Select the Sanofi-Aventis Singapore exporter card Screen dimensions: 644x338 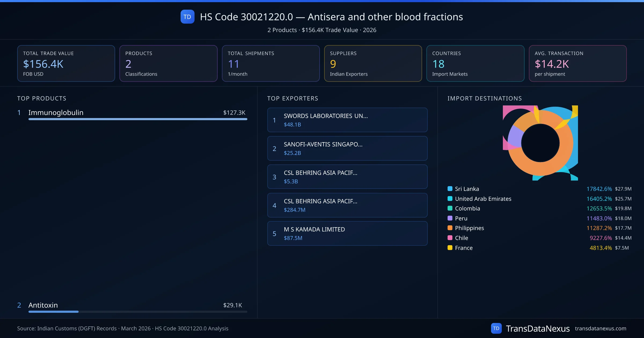tap(347, 148)
